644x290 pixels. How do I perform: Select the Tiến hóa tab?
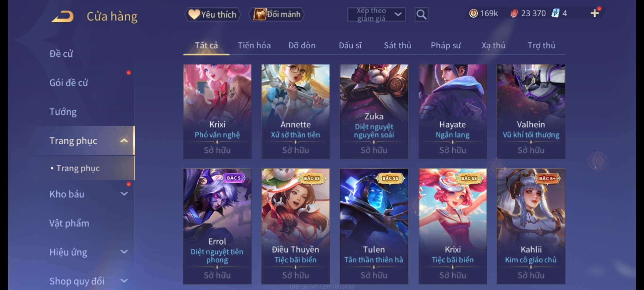coord(254,45)
